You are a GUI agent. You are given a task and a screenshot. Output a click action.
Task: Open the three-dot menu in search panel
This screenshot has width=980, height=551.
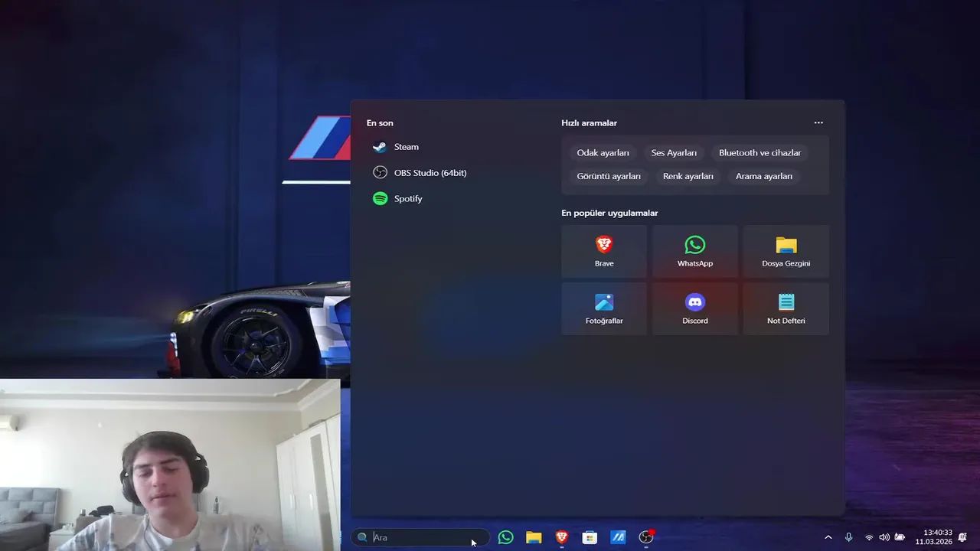tap(818, 123)
